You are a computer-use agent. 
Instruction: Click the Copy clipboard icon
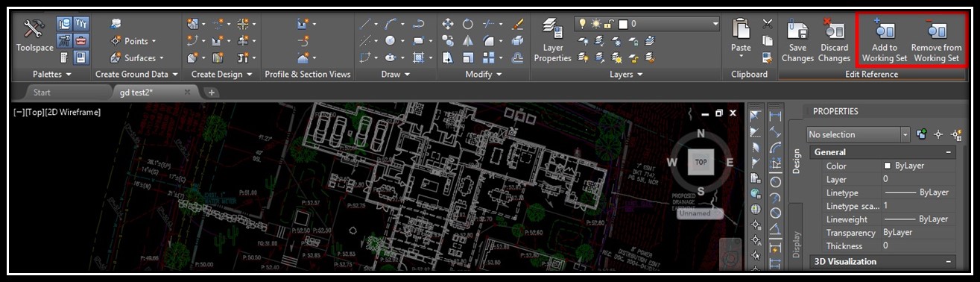(767, 40)
